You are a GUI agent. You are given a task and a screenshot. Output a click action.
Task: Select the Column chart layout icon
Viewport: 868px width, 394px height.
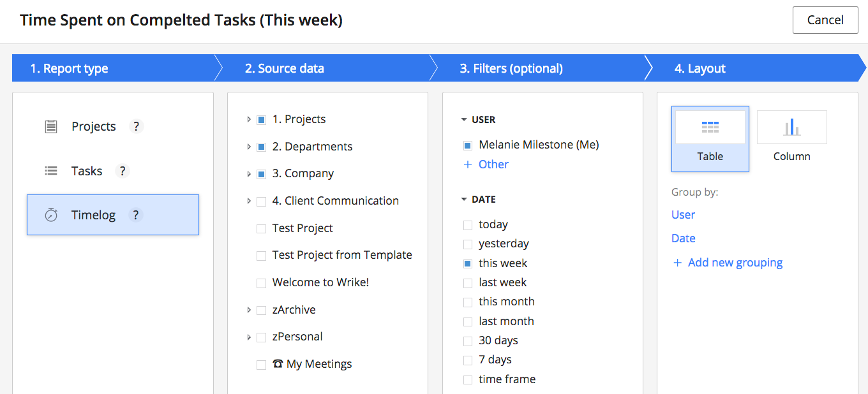tap(791, 128)
